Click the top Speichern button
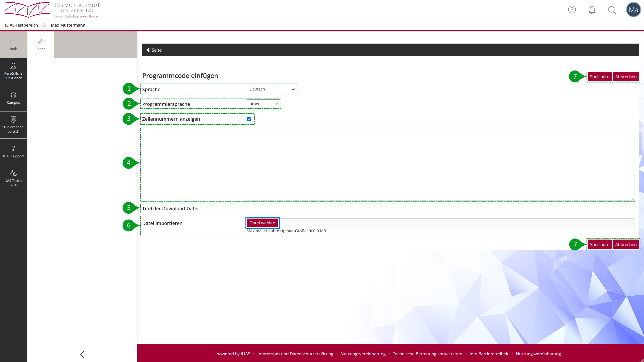The height and width of the screenshot is (362, 644). tap(599, 77)
